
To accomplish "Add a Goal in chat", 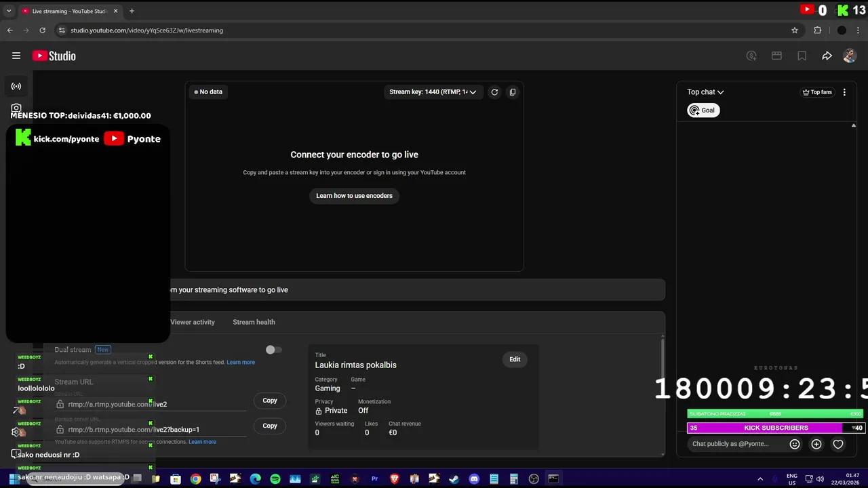I will [x=703, y=110].
